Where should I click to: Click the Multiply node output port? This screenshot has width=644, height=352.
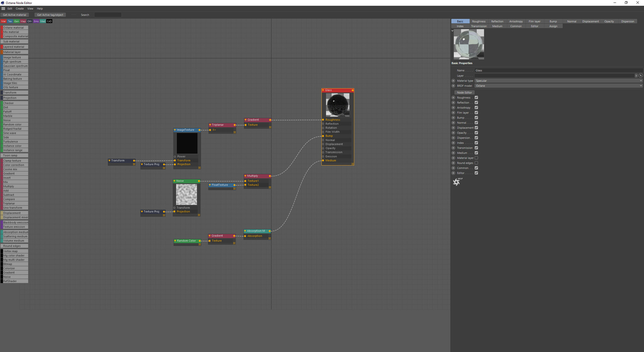click(x=270, y=176)
